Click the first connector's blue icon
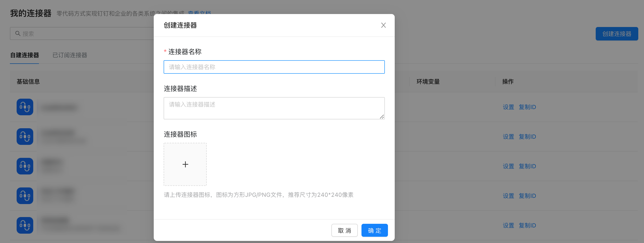The height and width of the screenshot is (243, 644). coord(25,107)
